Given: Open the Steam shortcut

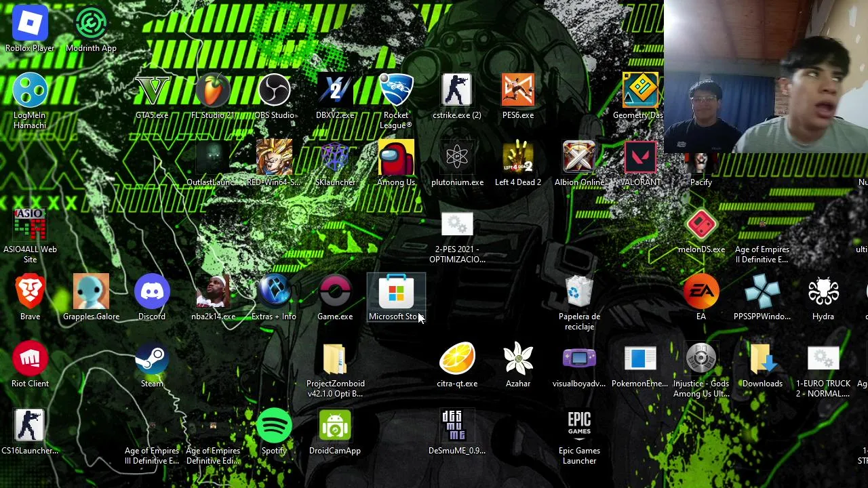Looking at the screenshot, I should coord(152,359).
